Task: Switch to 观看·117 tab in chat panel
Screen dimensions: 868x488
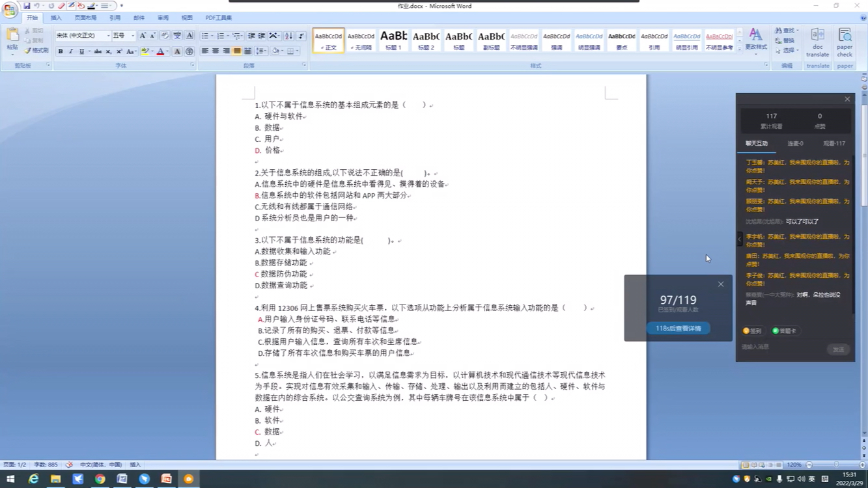Action: [834, 143]
